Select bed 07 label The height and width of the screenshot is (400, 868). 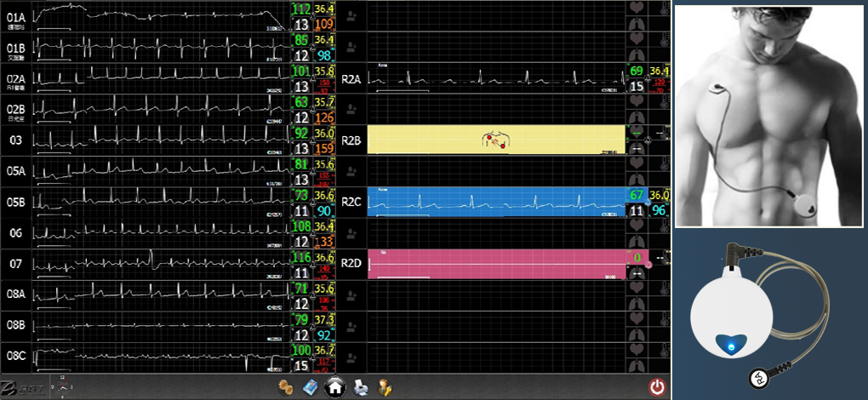(16, 263)
